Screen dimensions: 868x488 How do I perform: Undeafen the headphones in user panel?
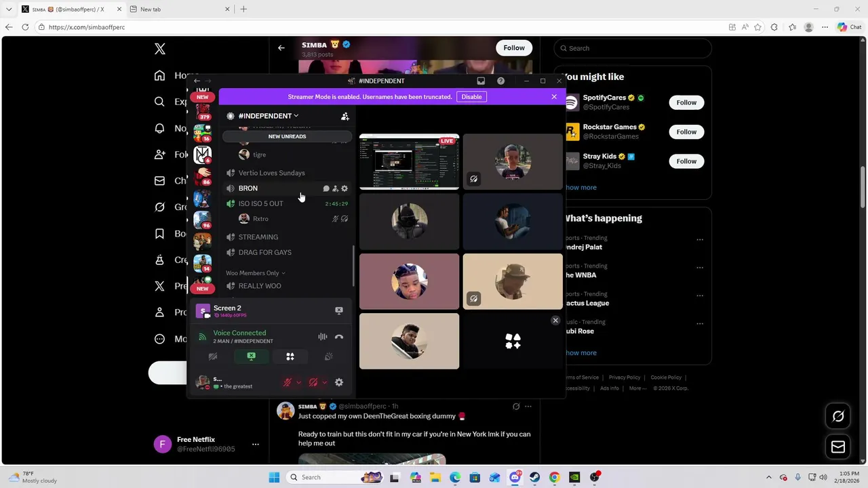pyautogui.click(x=313, y=382)
